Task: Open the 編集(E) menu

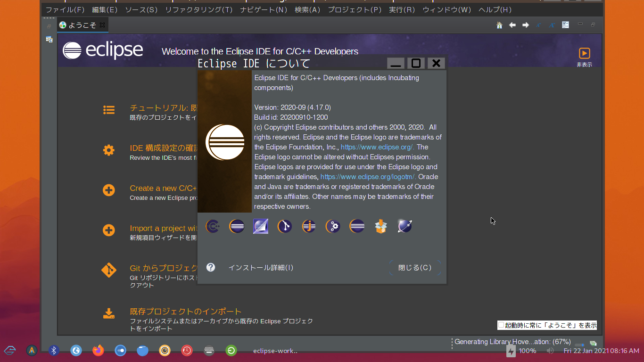Action: click(x=105, y=9)
